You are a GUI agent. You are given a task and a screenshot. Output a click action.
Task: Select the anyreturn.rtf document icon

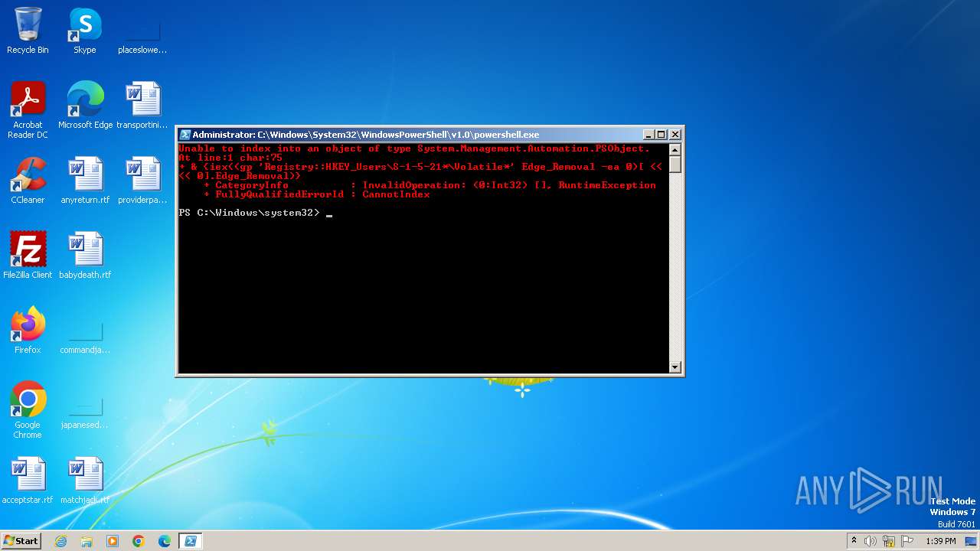tap(85, 181)
